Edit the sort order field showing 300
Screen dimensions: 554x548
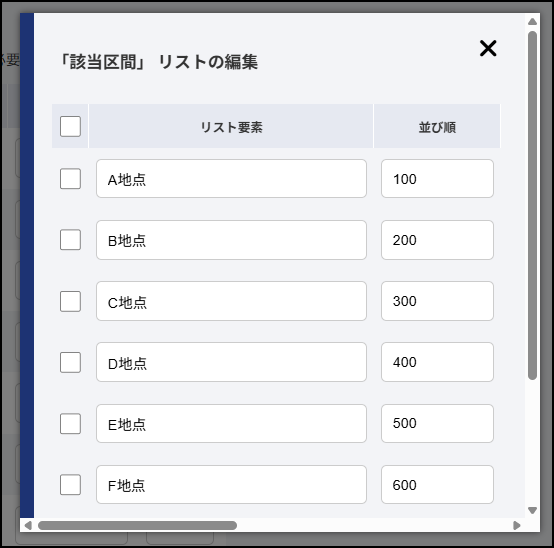tap(437, 301)
